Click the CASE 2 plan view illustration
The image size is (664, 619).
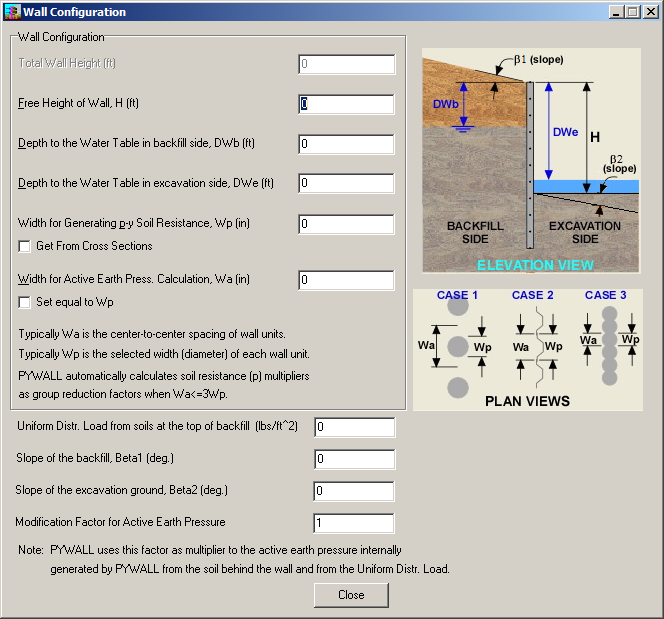click(533, 345)
